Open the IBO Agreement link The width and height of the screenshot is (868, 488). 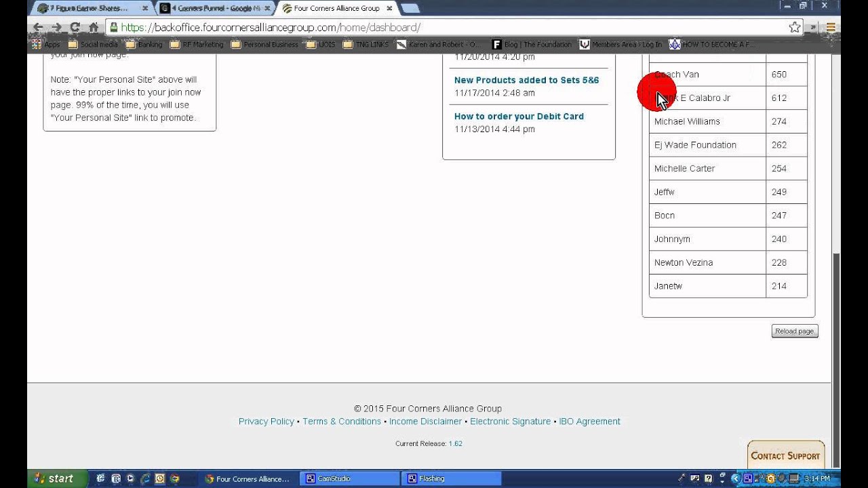click(x=589, y=422)
